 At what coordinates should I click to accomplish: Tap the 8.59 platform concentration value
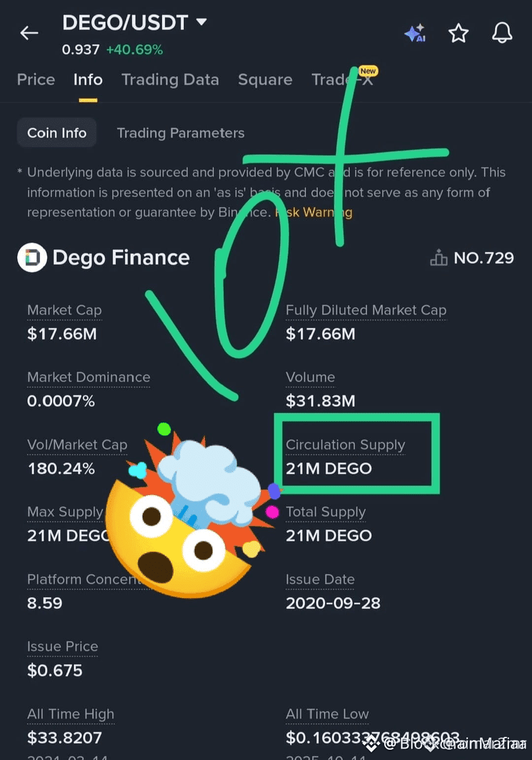click(x=44, y=603)
